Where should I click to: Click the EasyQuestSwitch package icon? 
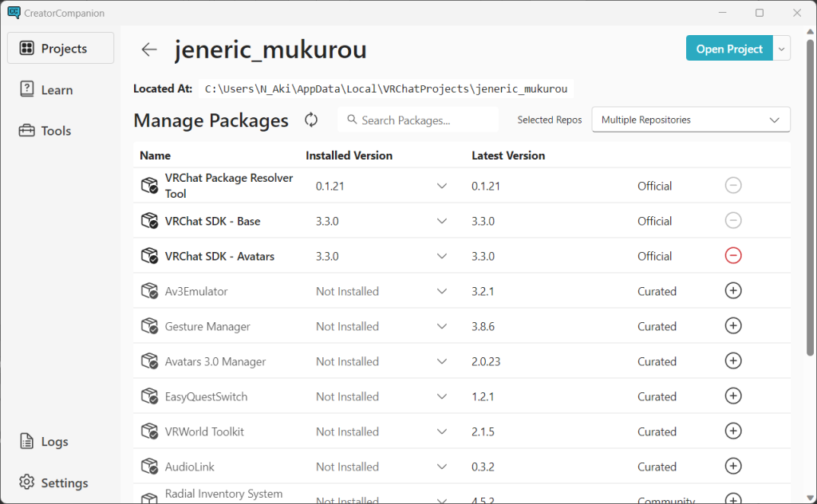[x=149, y=396]
